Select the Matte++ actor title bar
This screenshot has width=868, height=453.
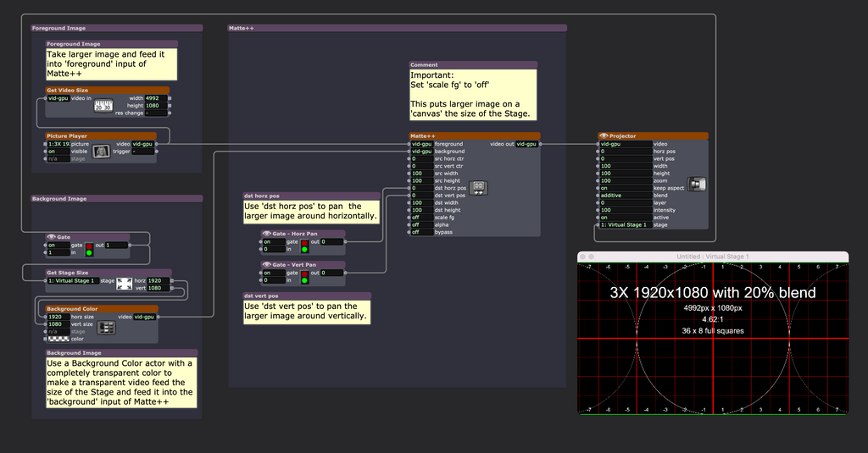coord(473,135)
